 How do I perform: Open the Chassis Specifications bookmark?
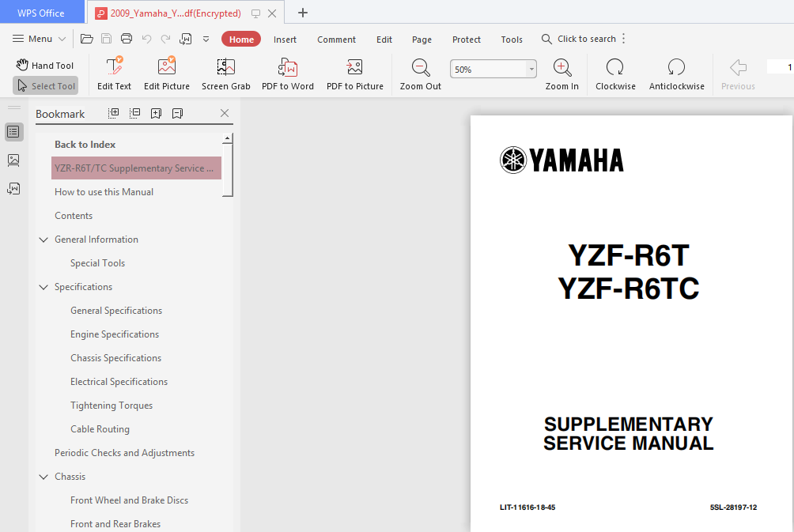point(116,358)
